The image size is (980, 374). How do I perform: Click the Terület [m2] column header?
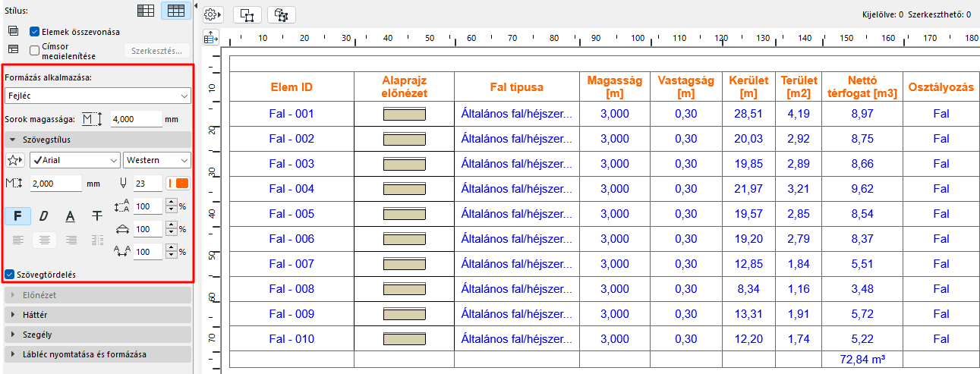798,87
